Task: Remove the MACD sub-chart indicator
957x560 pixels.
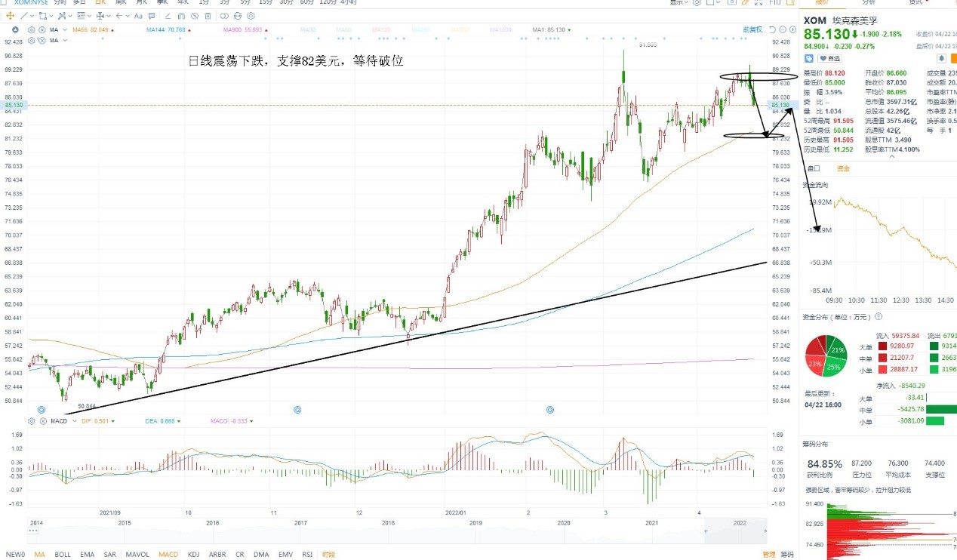Action: 43,421
